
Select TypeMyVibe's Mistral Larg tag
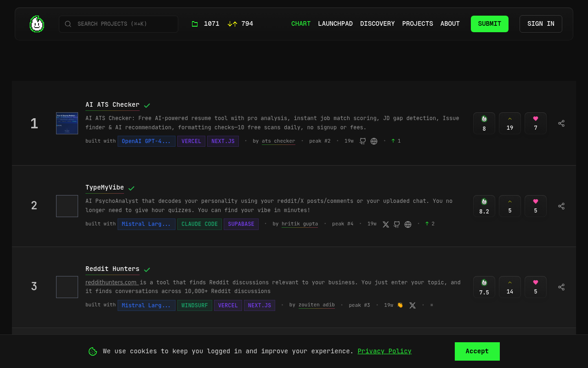[147, 224]
